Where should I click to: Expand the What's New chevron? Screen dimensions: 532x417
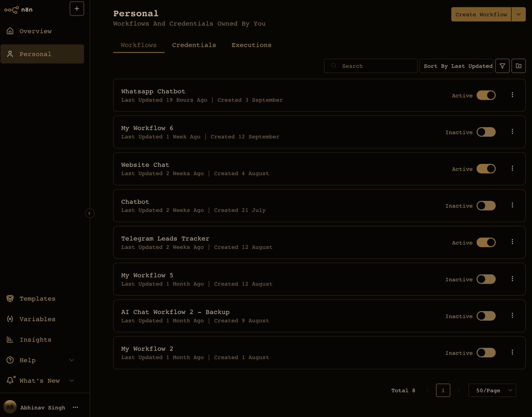72,381
